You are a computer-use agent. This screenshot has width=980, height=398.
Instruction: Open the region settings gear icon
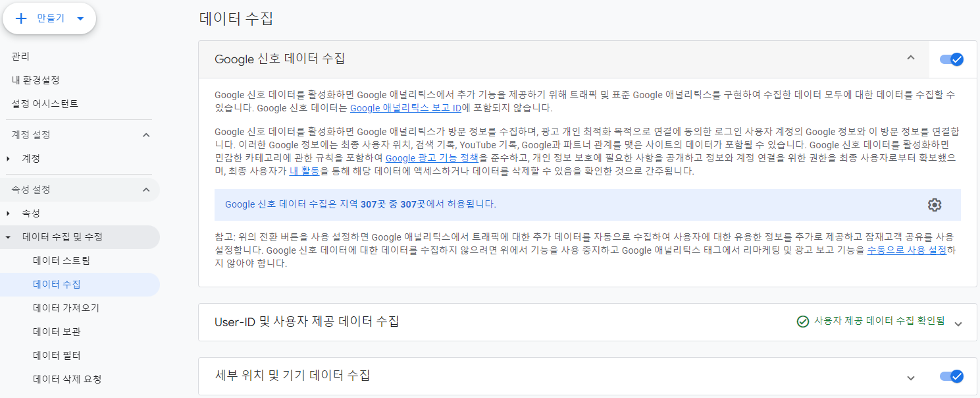(x=935, y=205)
